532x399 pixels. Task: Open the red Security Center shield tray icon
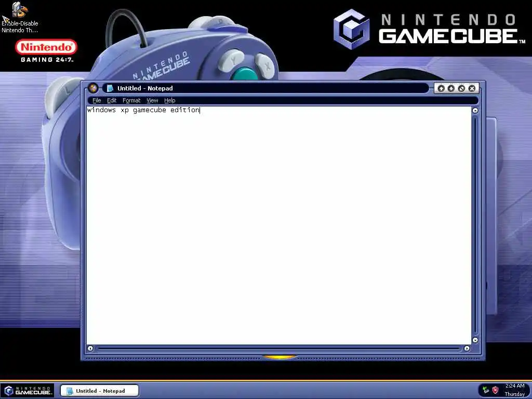pyautogui.click(x=495, y=390)
